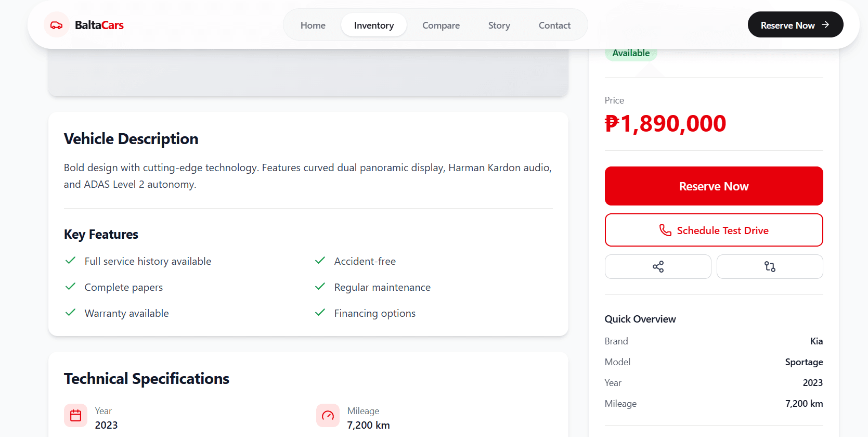Select the Inventory navigation tab
The width and height of the screenshot is (868, 437).
tap(374, 25)
